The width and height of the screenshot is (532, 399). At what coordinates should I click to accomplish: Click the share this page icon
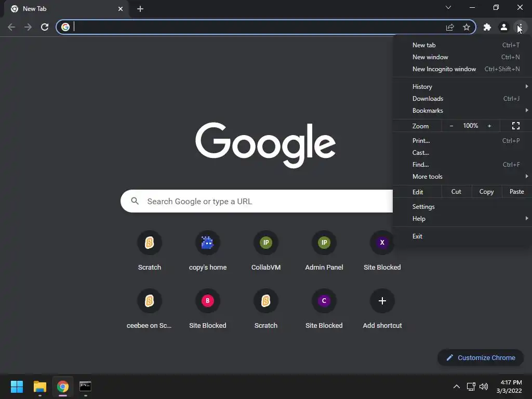(x=450, y=27)
